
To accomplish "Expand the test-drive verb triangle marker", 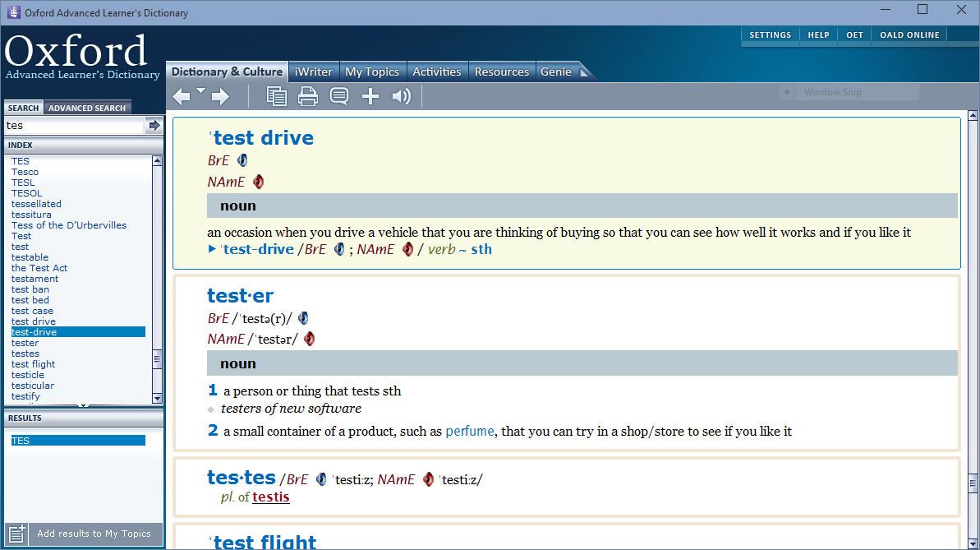I will 212,249.
